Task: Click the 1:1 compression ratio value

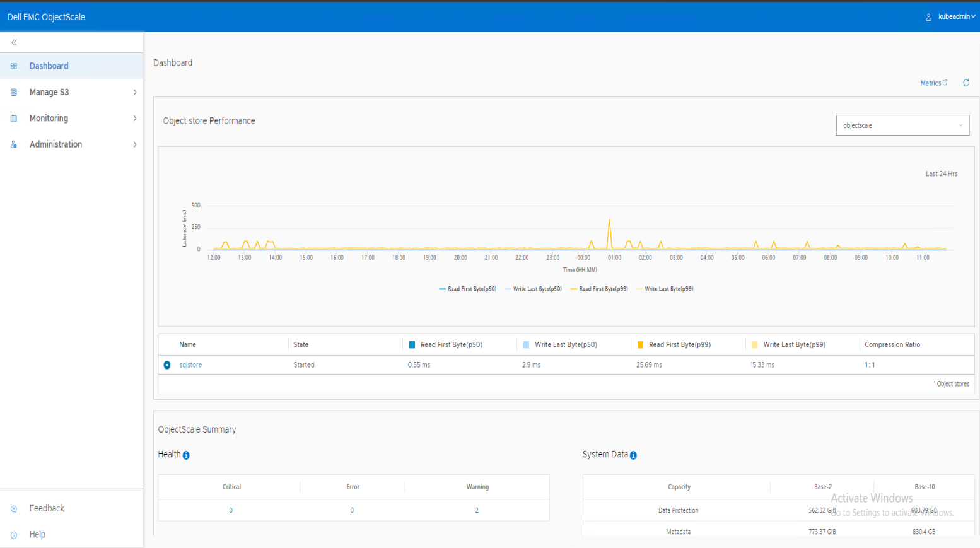Action: tap(870, 365)
